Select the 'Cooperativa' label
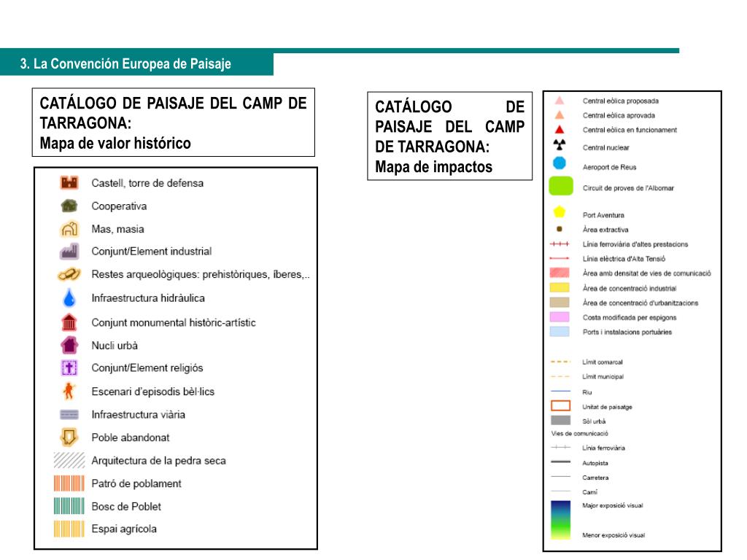The width and height of the screenshot is (747, 560). click(119, 206)
